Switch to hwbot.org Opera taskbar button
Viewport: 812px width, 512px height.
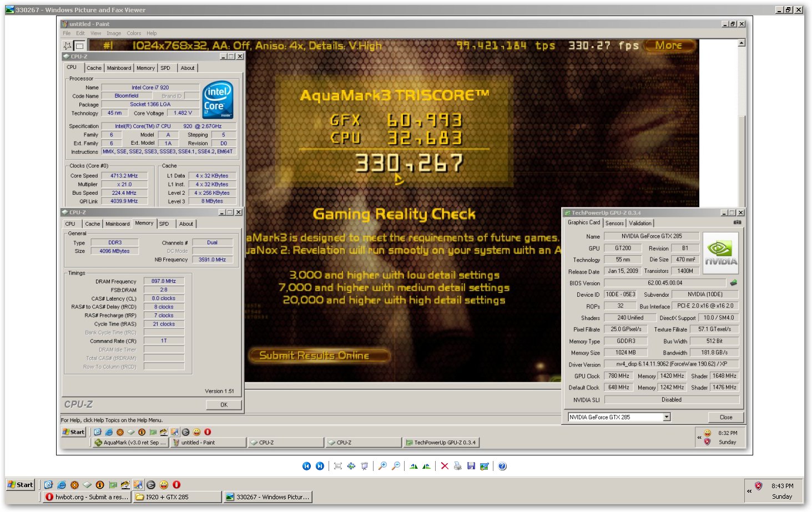(x=87, y=497)
